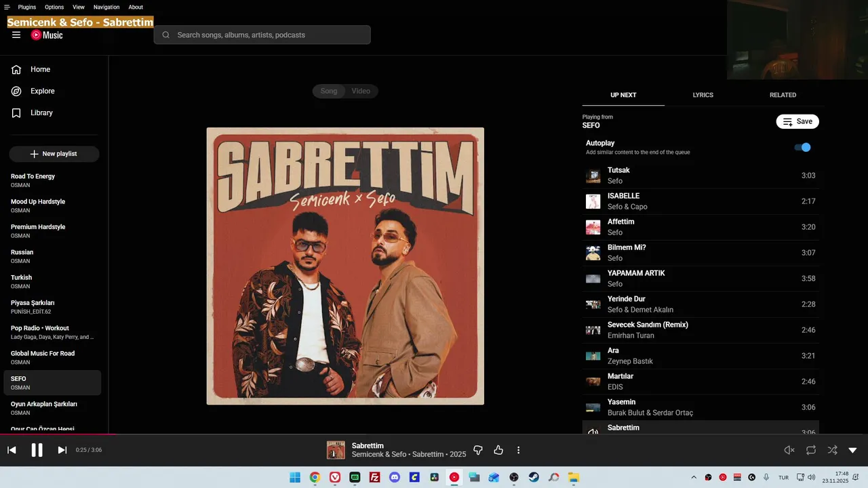The width and height of the screenshot is (868, 488).
Task: Open the LYRICS tab
Action: (x=703, y=95)
